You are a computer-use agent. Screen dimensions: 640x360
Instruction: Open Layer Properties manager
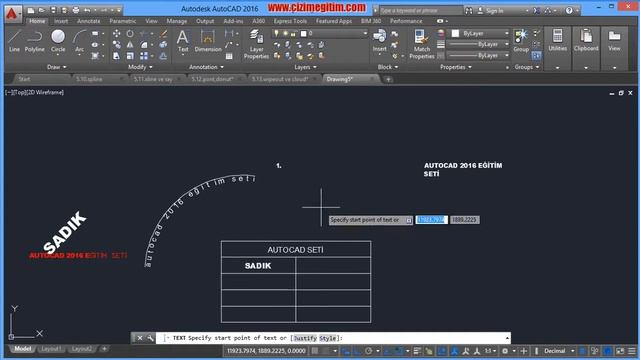click(256, 44)
